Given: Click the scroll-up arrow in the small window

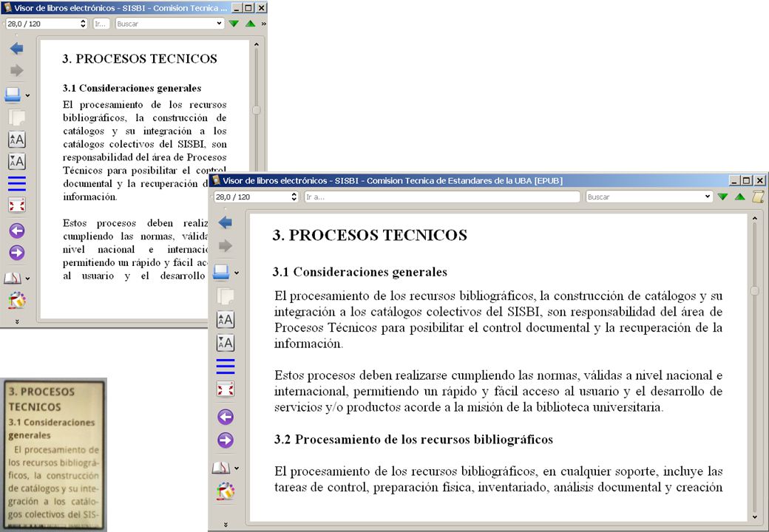Looking at the screenshot, I should point(257,44).
